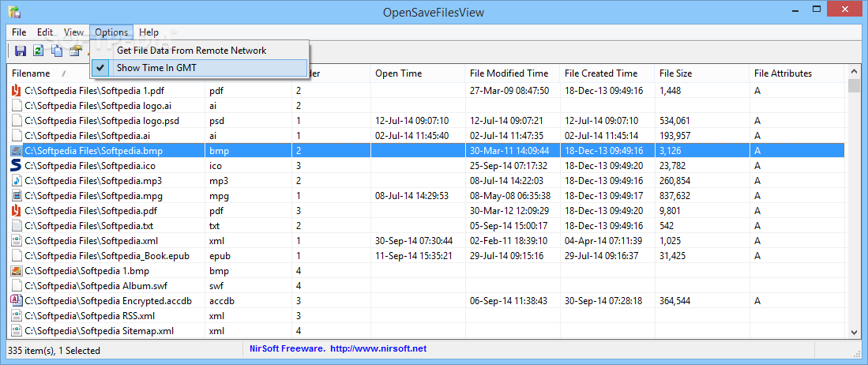Click the music note icon of Softpedia.mp3
This screenshot has width=868, height=365.
tap(17, 180)
